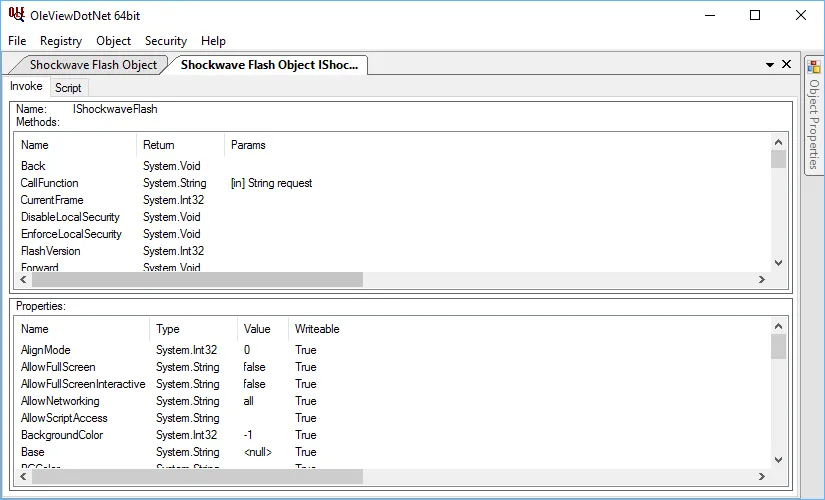Select the DisableLocalSecurity method row
Viewport: 825px width, 500px height.
pos(392,217)
